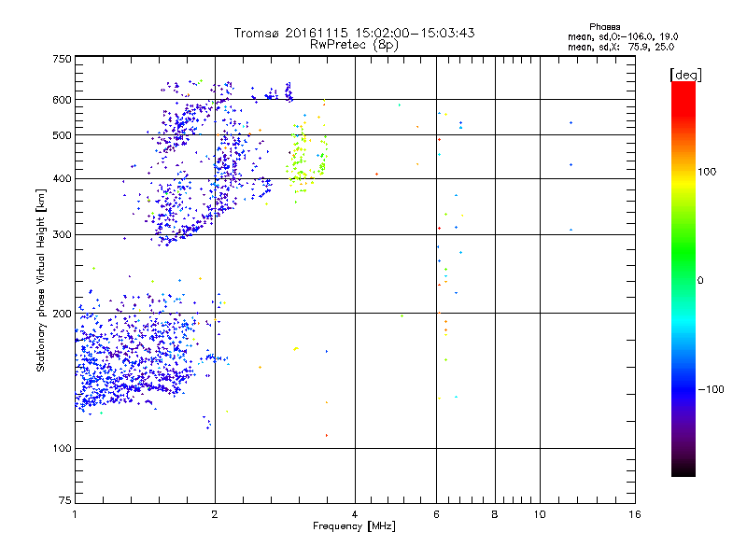Click the colorbar tick label "100"
Viewport: 747px width, 560px height.
(707, 172)
